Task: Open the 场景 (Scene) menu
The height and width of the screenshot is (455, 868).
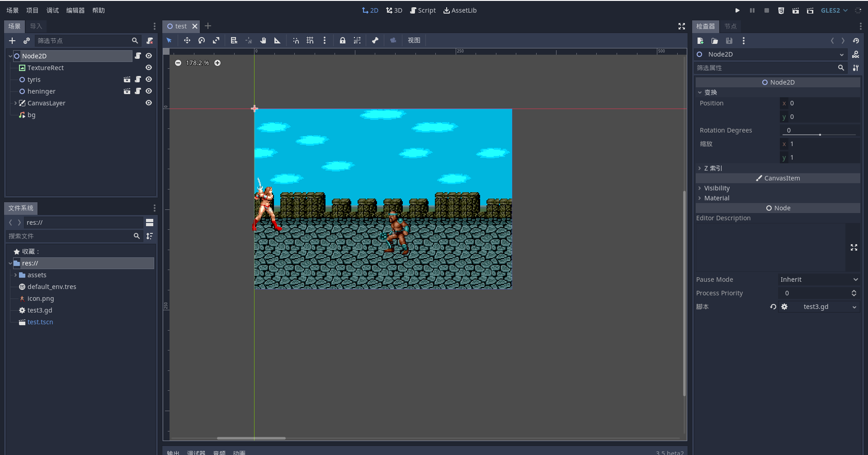Action: click(x=13, y=10)
